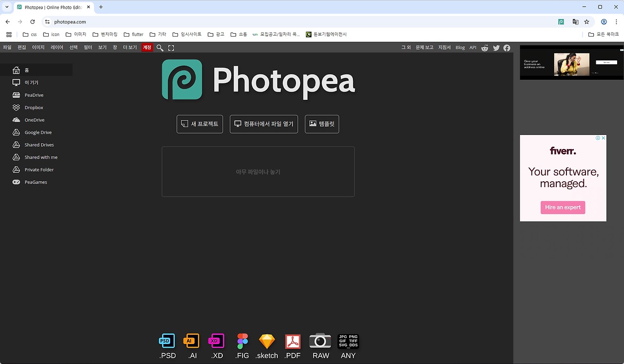624x364 pixels.
Task: Open PeaGames in the sidebar
Action: click(x=36, y=182)
